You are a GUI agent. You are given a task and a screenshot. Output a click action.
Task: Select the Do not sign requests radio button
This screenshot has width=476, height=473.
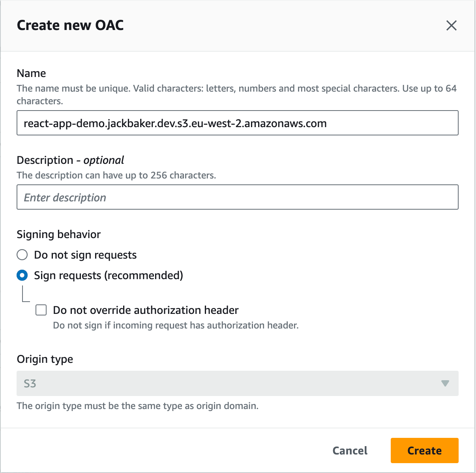pos(22,255)
